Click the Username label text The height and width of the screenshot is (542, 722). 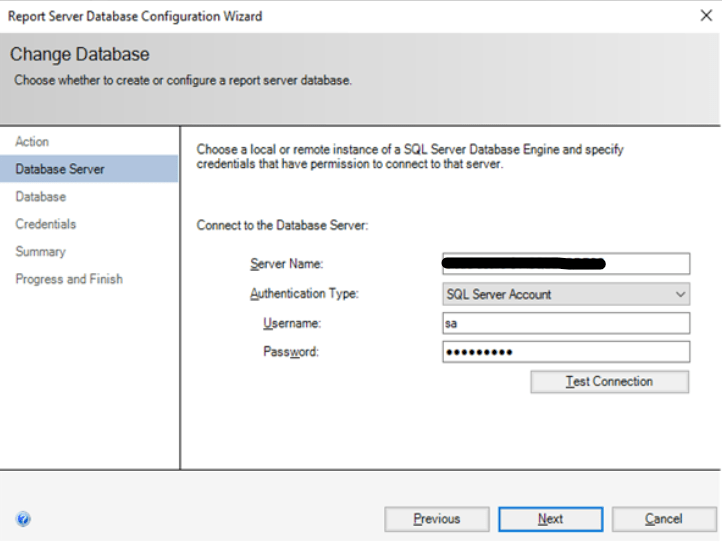click(294, 323)
